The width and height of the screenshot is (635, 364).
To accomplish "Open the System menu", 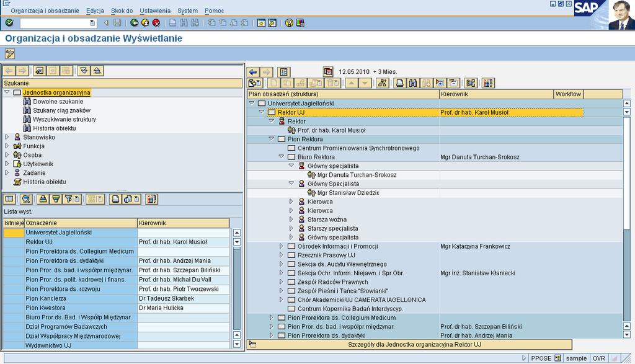I will coord(187,11).
